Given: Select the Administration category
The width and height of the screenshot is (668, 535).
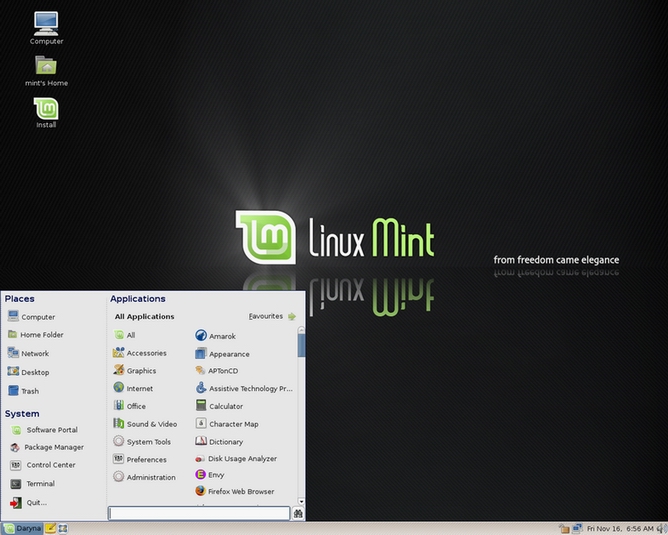Looking at the screenshot, I should (144, 477).
